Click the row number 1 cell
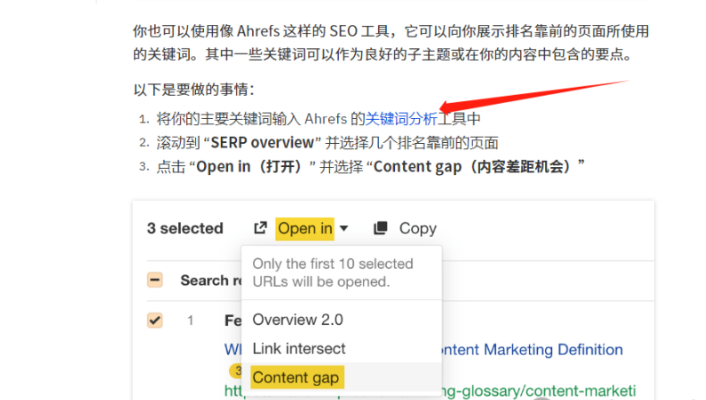 (190, 321)
